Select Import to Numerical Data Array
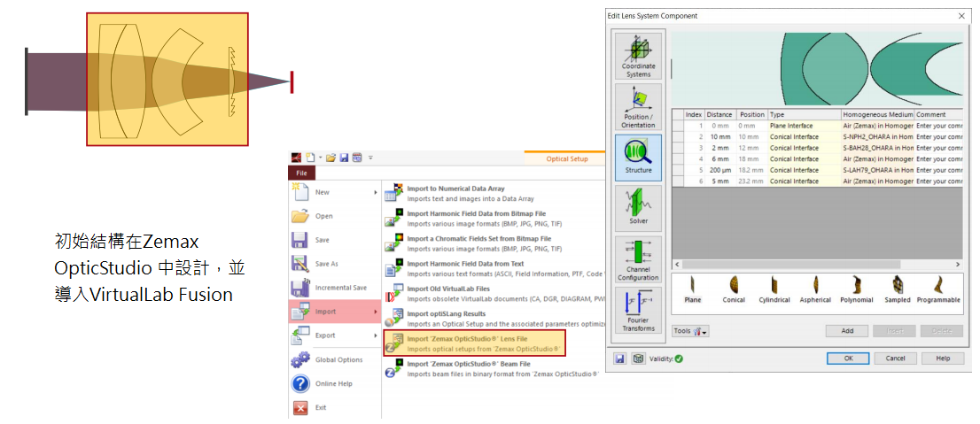980x424 pixels. (x=494, y=193)
